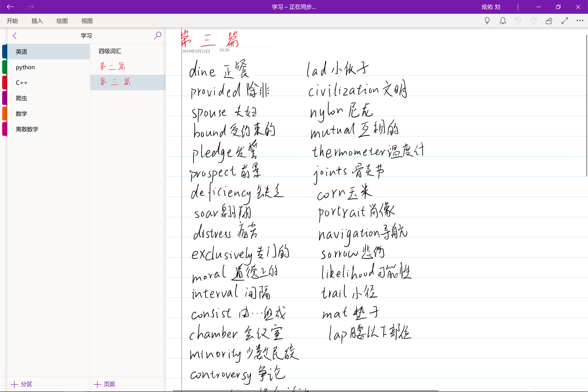Click the search magnifier in notebook pane
This screenshot has height=392, width=588.
(x=158, y=35)
